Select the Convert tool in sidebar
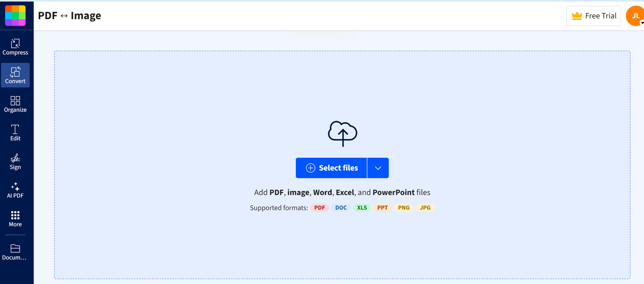Screen dimensions: 644x284 coord(15,75)
